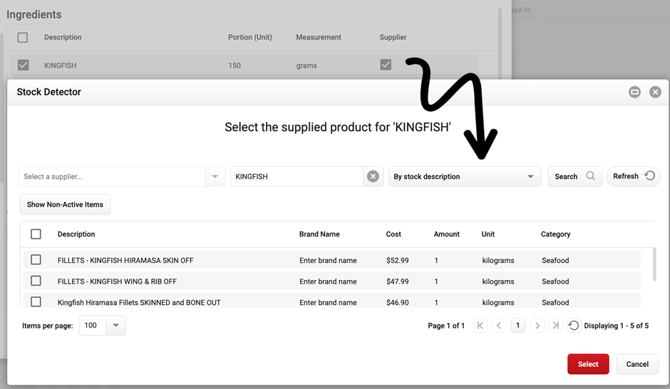Confirm with the red Select button

pyautogui.click(x=588, y=364)
